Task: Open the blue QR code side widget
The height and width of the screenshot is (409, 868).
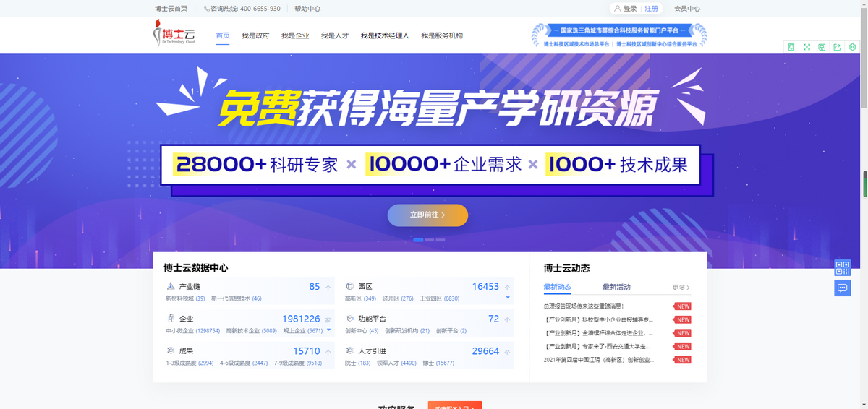Action: click(x=842, y=268)
